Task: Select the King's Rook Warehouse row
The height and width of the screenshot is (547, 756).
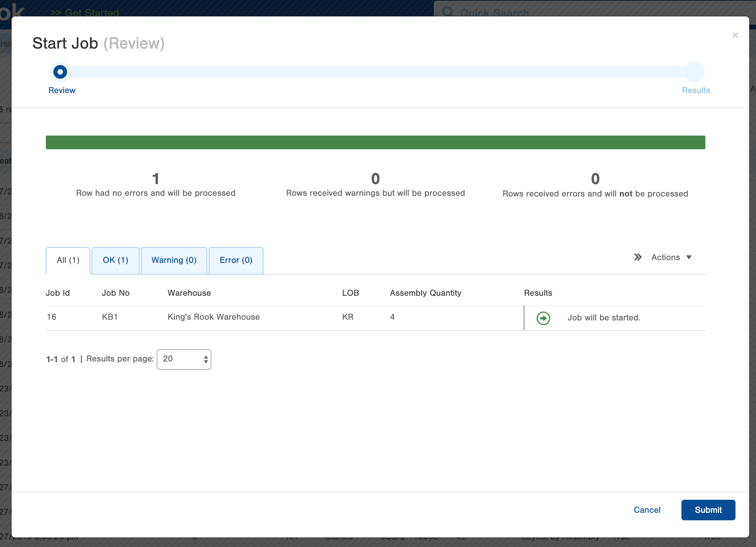Action: (213, 317)
